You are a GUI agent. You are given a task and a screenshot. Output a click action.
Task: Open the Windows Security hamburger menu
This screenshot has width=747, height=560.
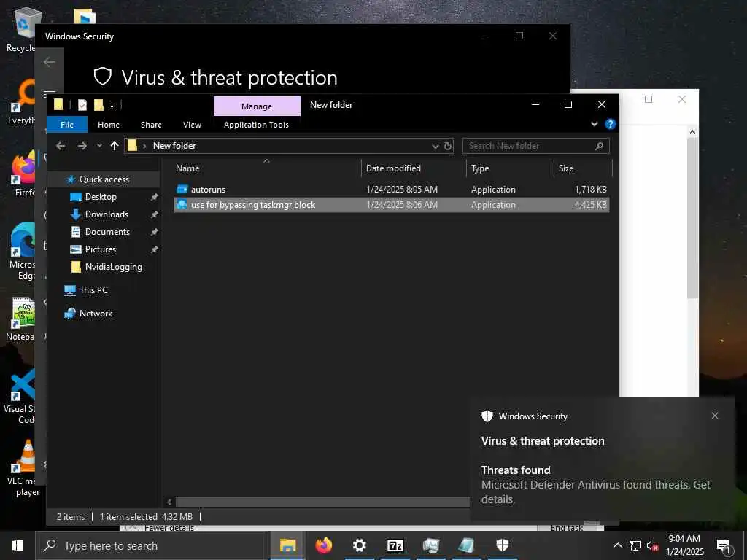coord(50,93)
